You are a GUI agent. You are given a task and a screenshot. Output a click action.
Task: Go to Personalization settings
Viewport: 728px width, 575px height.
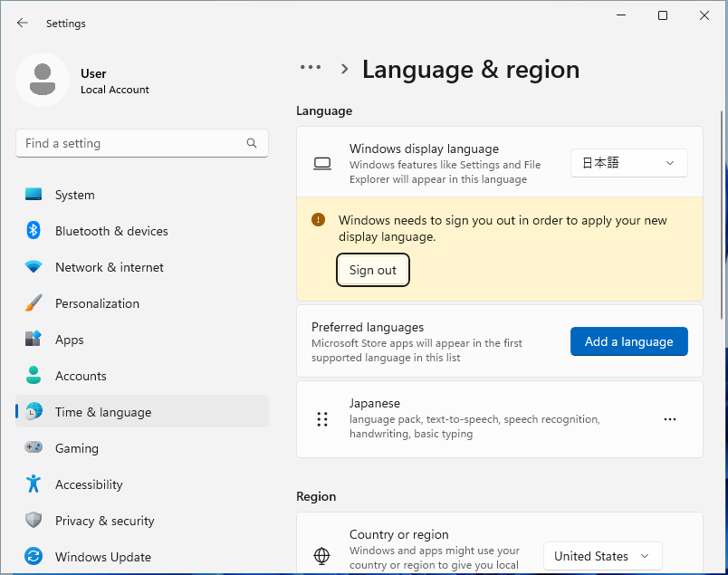142,303
